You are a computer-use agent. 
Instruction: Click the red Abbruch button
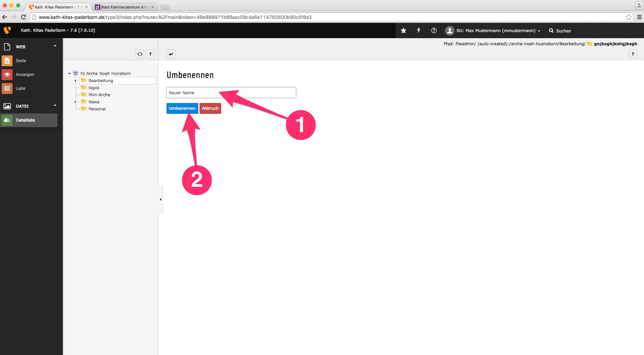click(210, 108)
